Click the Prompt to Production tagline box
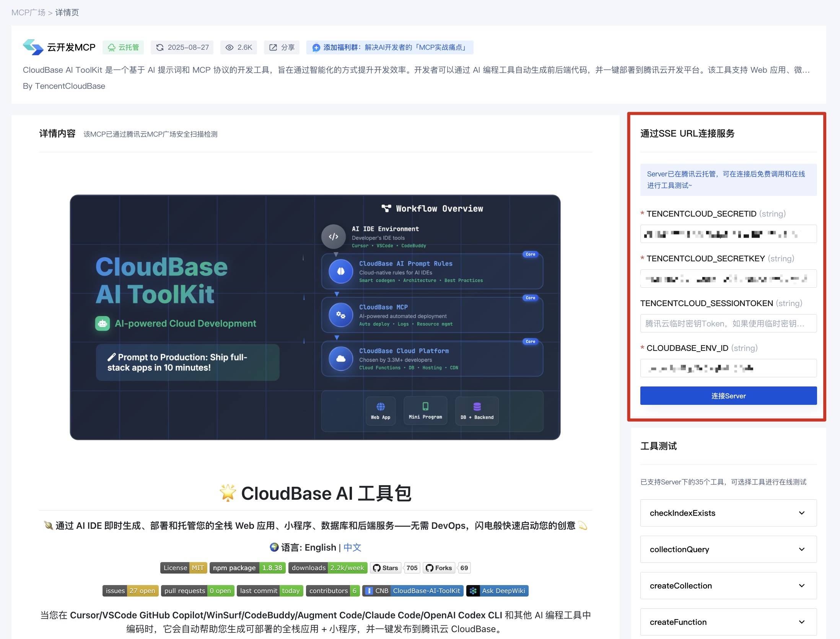The height and width of the screenshot is (639, 840). tap(187, 362)
